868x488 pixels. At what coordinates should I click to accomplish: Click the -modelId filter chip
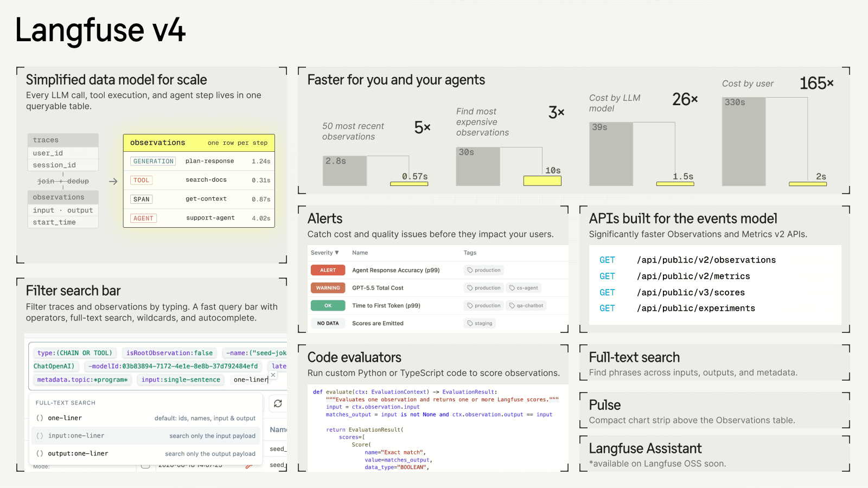[x=173, y=366]
